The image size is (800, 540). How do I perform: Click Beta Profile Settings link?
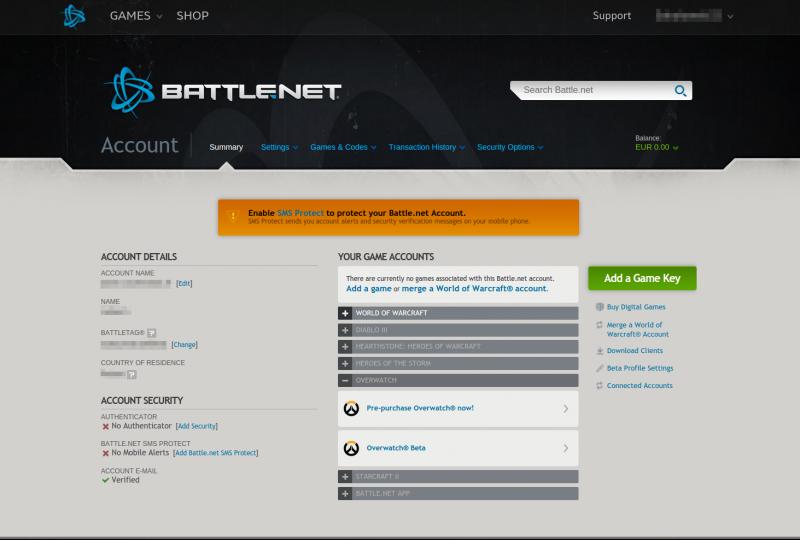640,368
